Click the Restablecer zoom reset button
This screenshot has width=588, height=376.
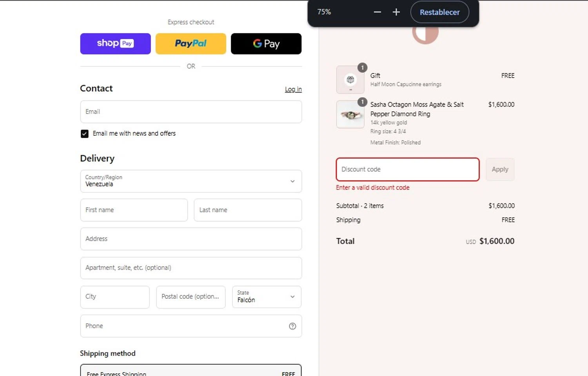coord(439,12)
